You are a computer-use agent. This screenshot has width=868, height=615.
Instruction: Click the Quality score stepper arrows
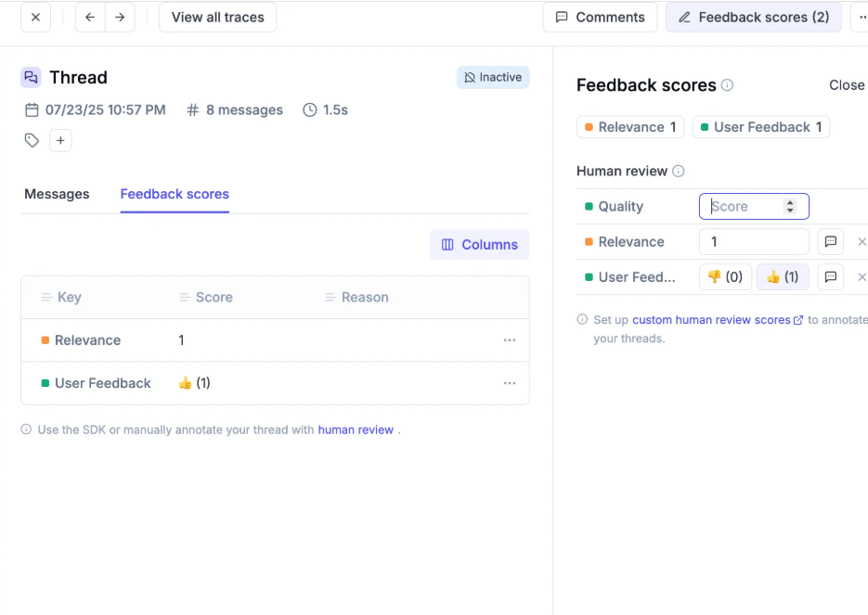point(790,206)
